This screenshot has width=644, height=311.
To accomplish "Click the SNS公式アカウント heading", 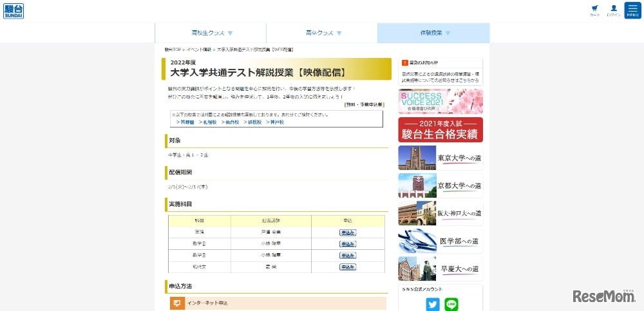I will [422, 289].
